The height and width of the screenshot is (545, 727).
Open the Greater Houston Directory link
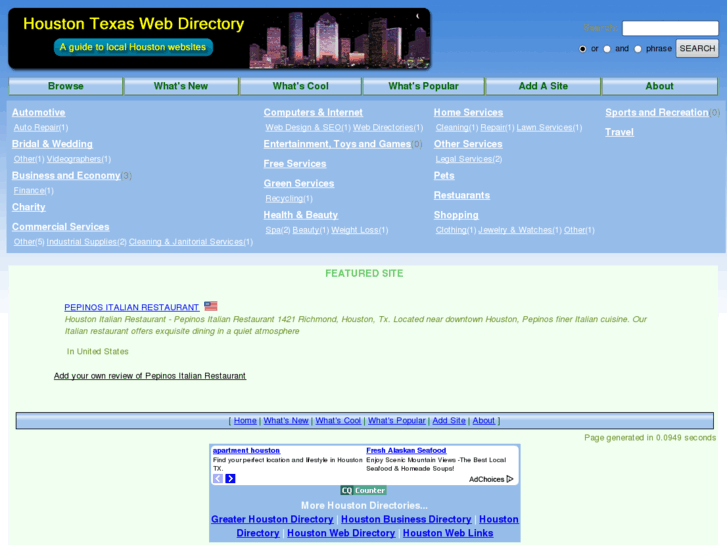(272, 519)
